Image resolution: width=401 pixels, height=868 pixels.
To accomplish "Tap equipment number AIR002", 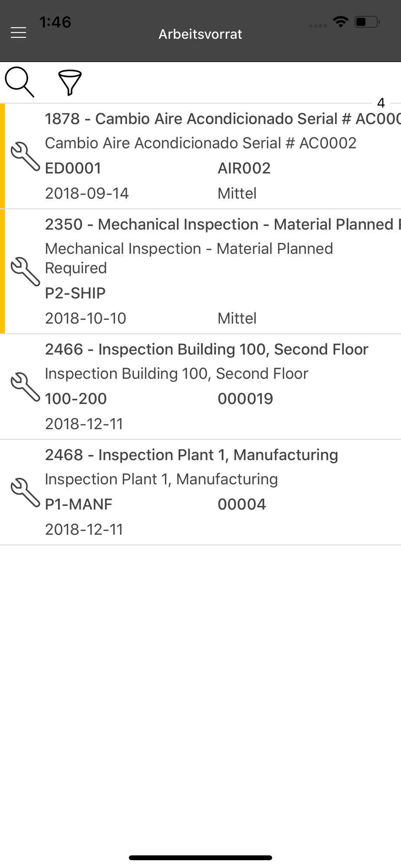I will pos(244,168).
